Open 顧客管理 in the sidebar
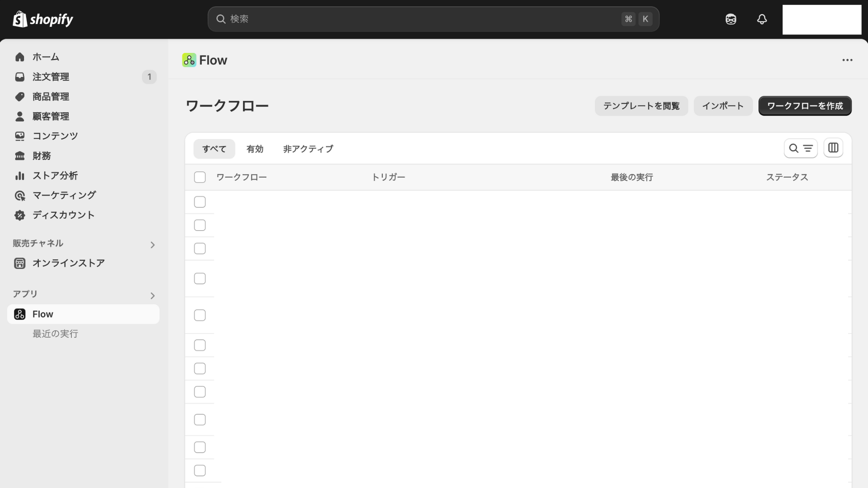The image size is (868, 488). [83, 116]
